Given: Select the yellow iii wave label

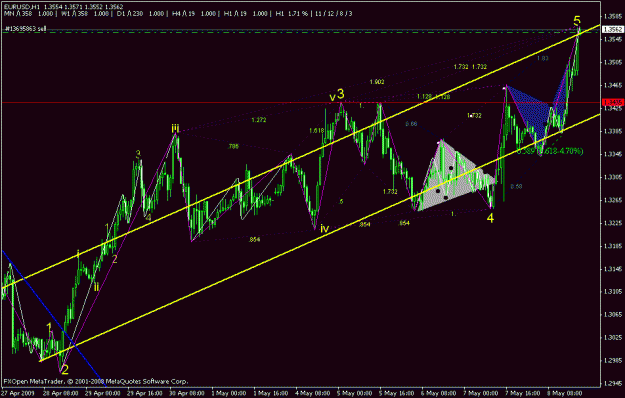Looking at the screenshot, I should [175, 128].
